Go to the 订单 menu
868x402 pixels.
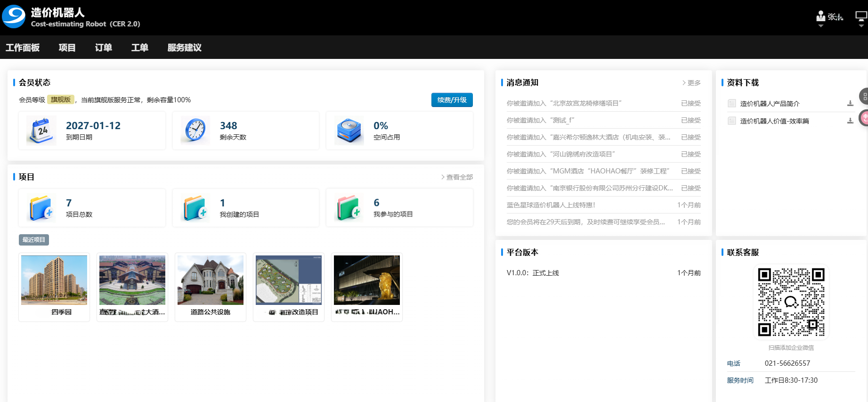pos(103,48)
